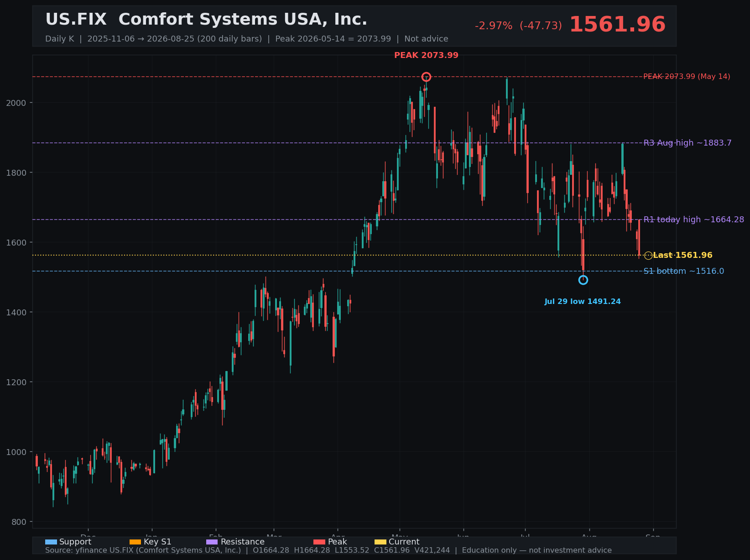The image size is (750, 560).
Task: Click the blue Support legend swatch
Action: pos(51,542)
